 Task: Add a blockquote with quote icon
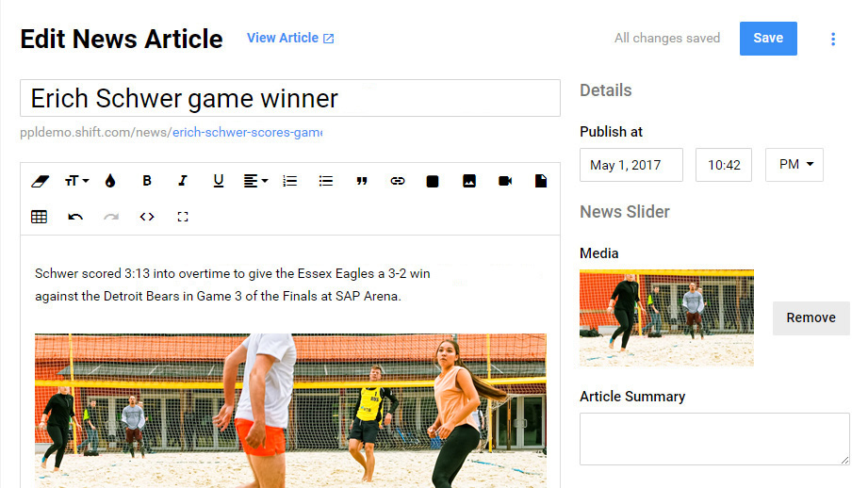coord(362,181)
